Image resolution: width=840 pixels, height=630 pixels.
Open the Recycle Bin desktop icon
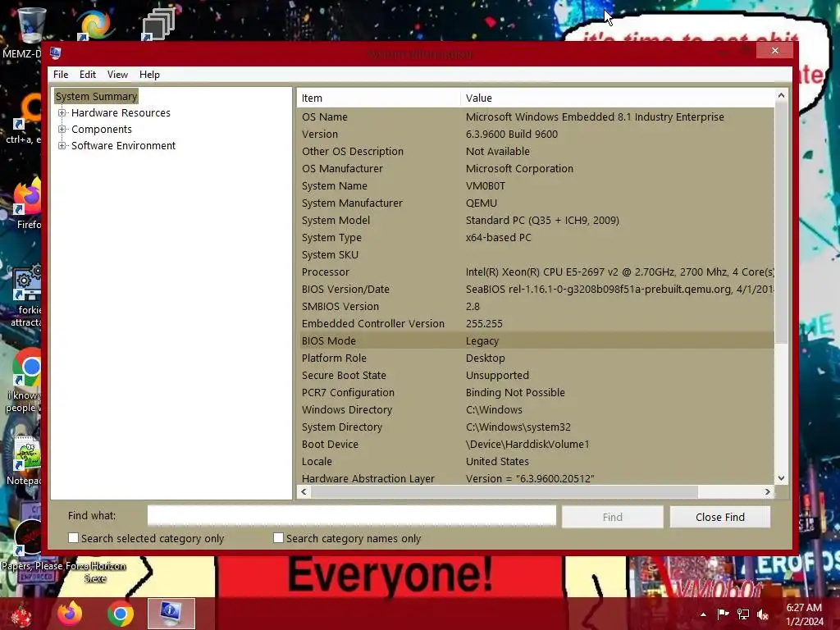(x=31, y=25)
